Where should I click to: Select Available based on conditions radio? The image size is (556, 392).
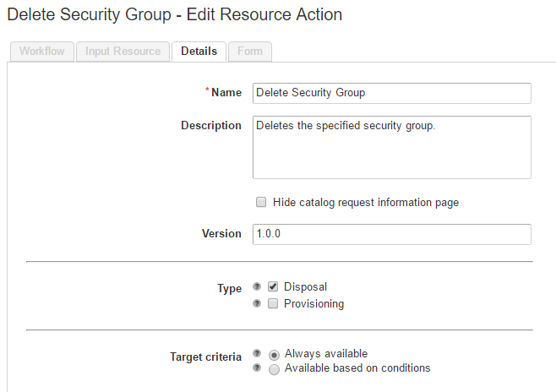coord(274,369)
